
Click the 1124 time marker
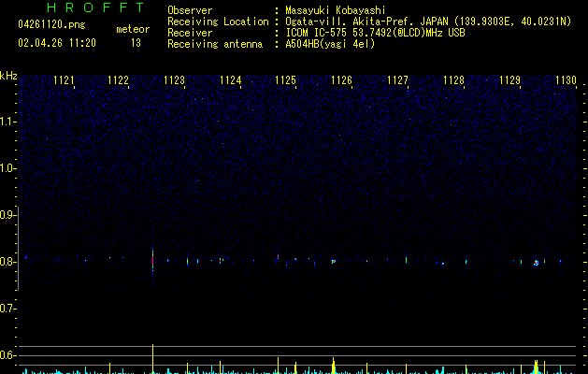[230, 80]
